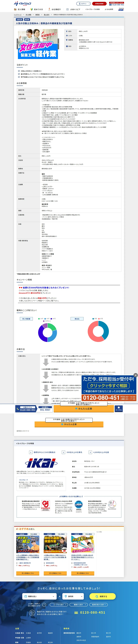The height and width of the screenshot is (644, 138).
Task: Check the 専門知識などはなくても checkbox item
Action: [x=19, y=77]
